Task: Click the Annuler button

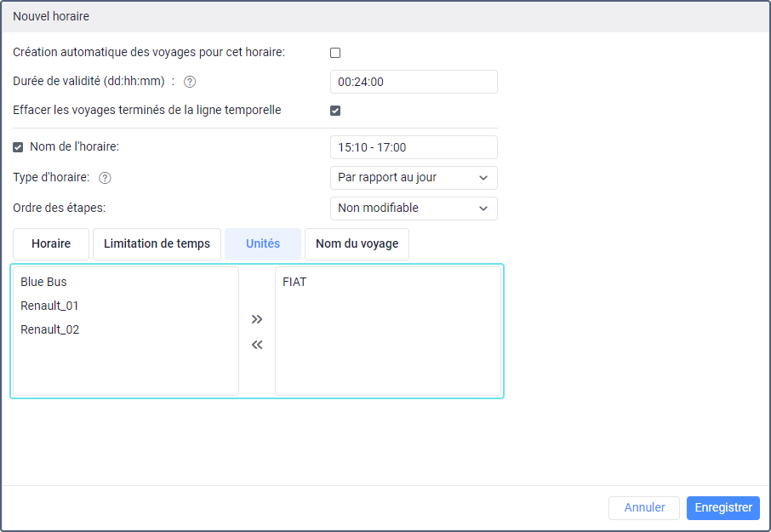Action: (x=644, y=508)
